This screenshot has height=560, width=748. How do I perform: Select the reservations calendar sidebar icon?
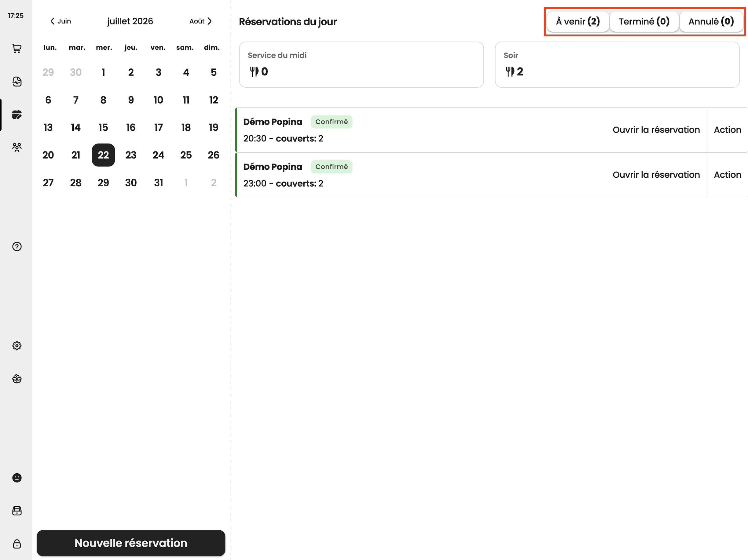(17, 115)
